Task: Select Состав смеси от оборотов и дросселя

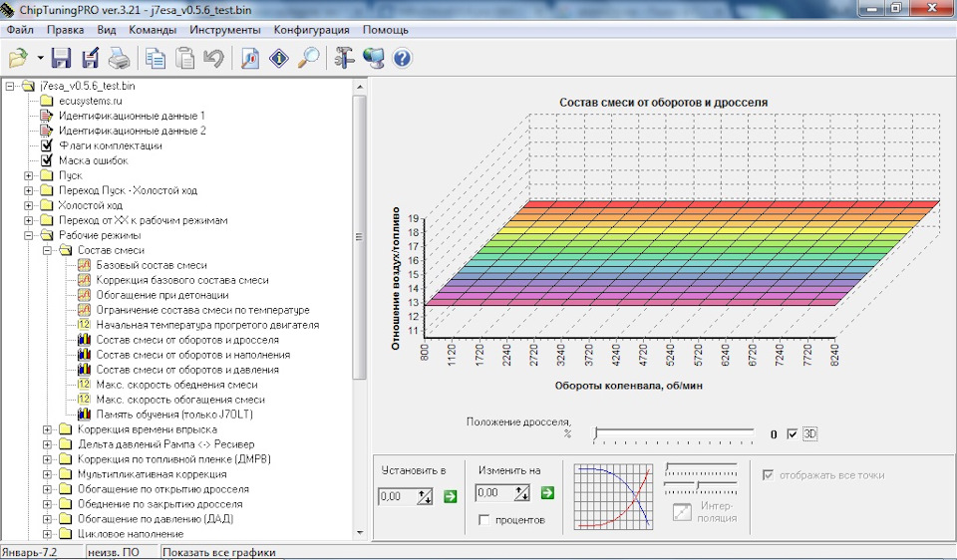Action: [187, 340]
